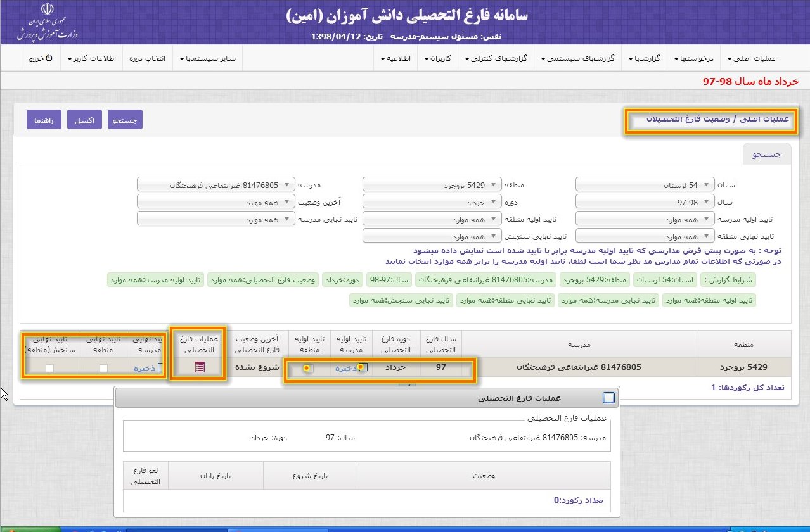The height and width of the screenshot is (532, 810).
Task: Open the عملیات اصلی menu
Action: click(755, 58)
